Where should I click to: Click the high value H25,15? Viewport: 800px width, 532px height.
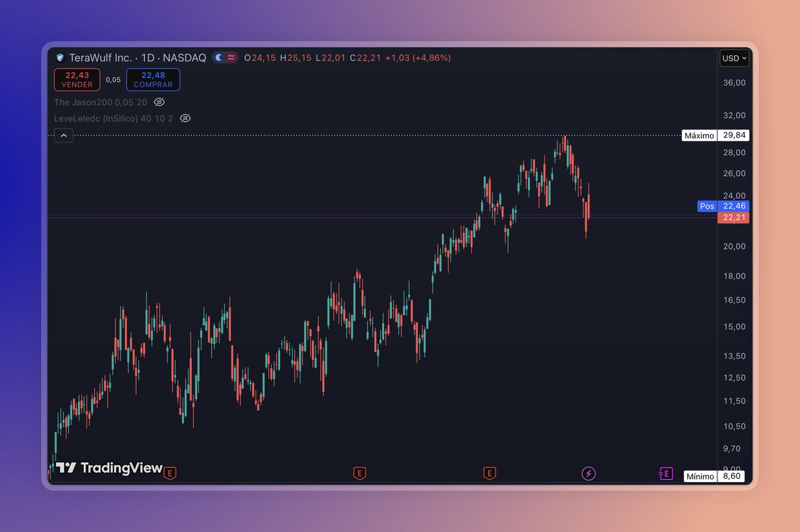[x=296, y=58]
